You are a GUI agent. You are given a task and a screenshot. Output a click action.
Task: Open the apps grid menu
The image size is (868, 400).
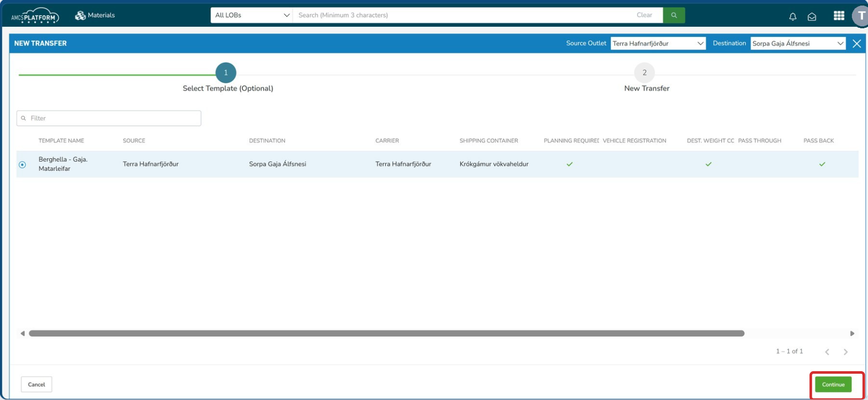click(x=839, y=16)
